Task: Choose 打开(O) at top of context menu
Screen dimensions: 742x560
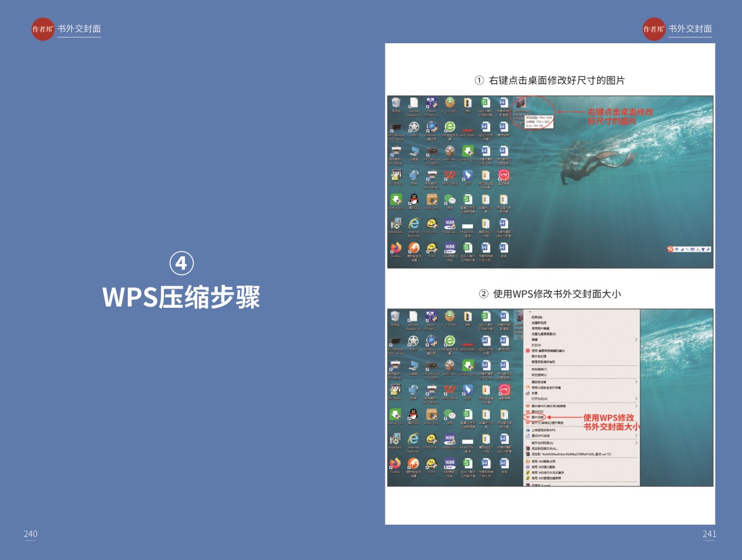Action: pos(536,316)
